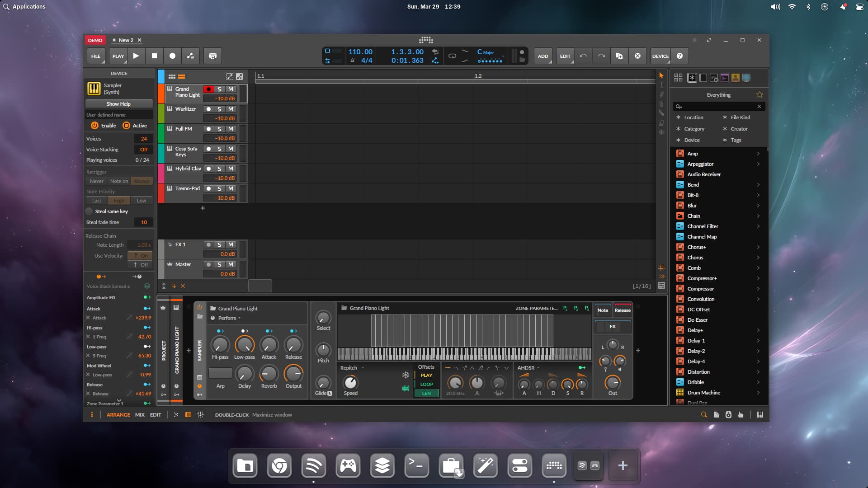The width and height of the screenshot is (868, 488).
Task: Toggle Steal same key option
Action: coord(89,211)
